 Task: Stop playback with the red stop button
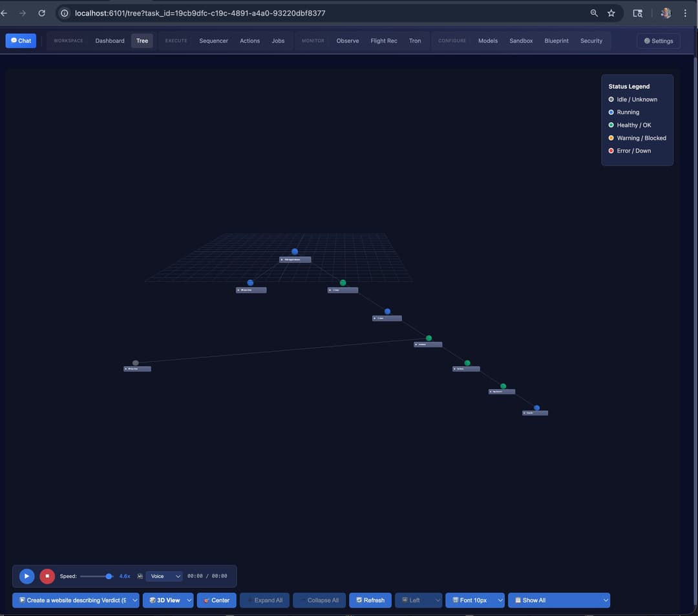coord(47,576)
